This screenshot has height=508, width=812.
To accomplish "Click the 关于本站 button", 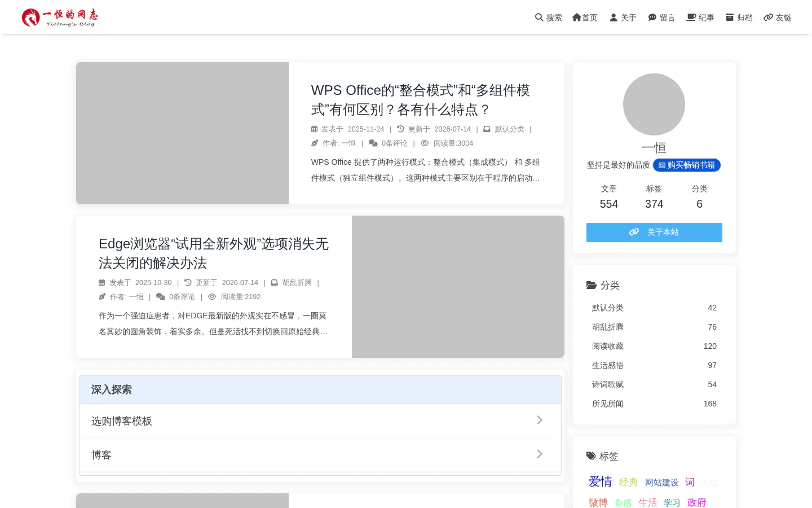I will (654, 233).
